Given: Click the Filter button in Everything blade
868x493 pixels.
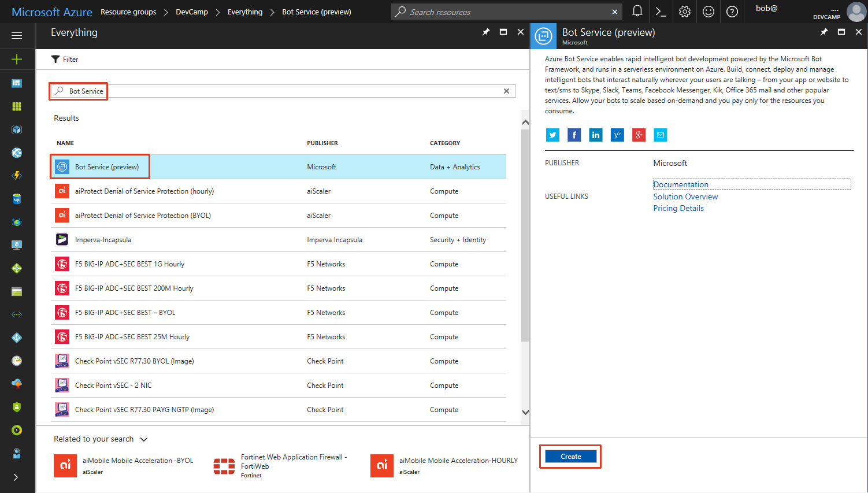Looking at the screenshot, I should (65, 59).
